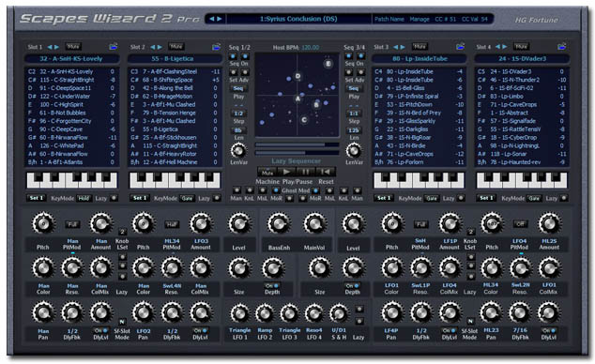Mute the Machine in the Lazy Sequencer
Screen dimensions: 595x364
[267, 172]
